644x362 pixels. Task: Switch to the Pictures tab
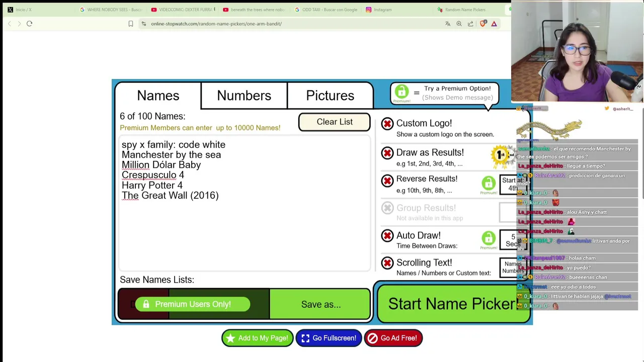pos(330,96)
